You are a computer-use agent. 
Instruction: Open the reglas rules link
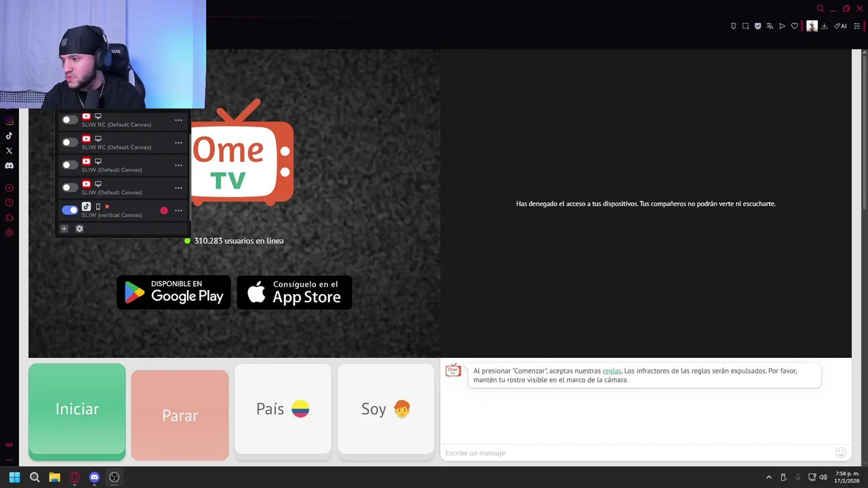[x=612, y=371]
